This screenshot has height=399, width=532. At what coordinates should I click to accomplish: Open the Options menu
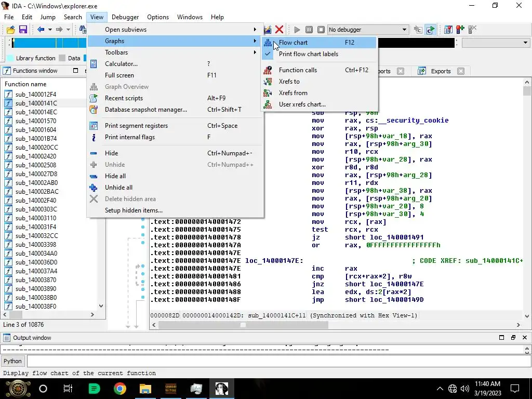point(158,17)
